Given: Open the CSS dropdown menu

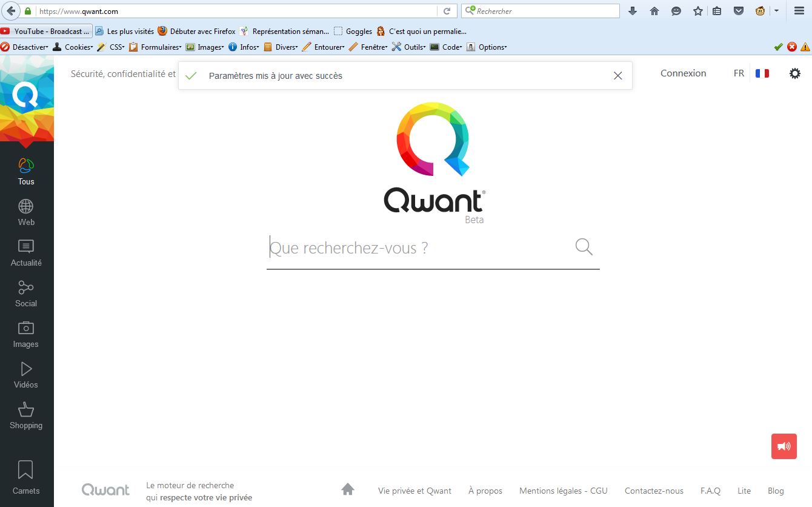Looking at the screenshot, I should [111, 47].
